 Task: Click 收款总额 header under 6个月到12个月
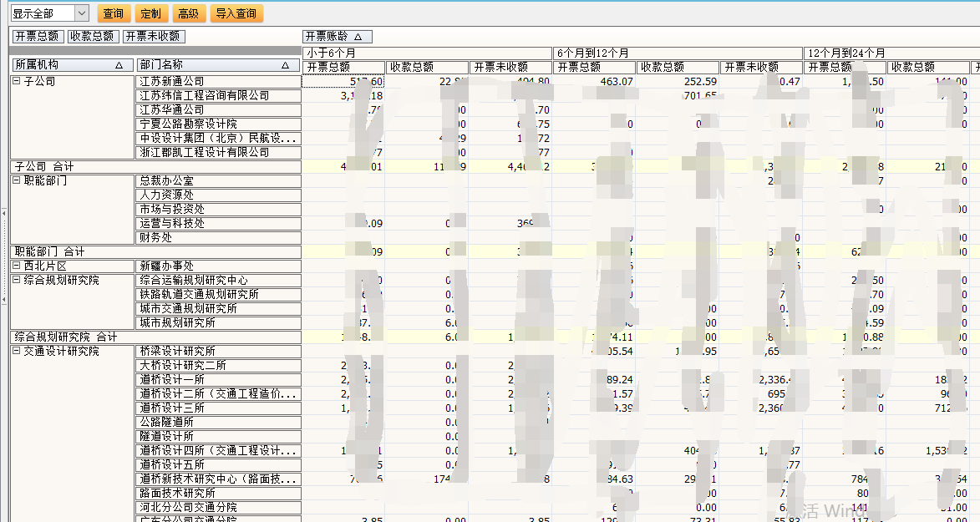click(x=678, y=67)
